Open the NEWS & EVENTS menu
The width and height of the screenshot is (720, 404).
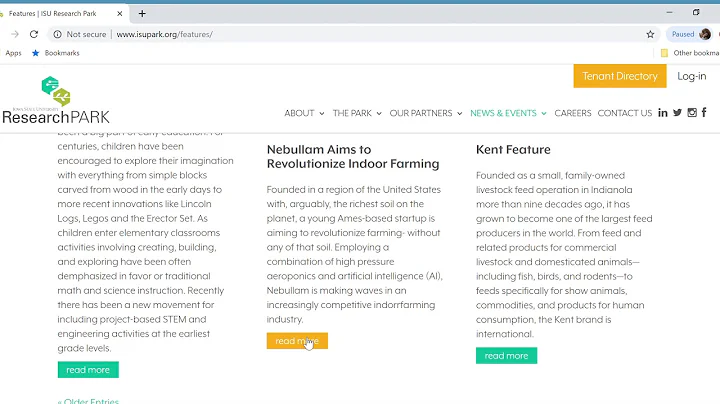coord(508,113)
